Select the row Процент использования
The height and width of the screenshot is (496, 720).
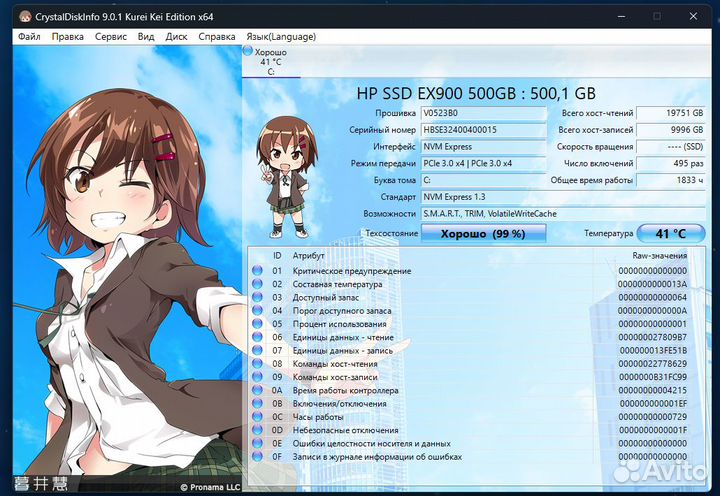point(469,324)
